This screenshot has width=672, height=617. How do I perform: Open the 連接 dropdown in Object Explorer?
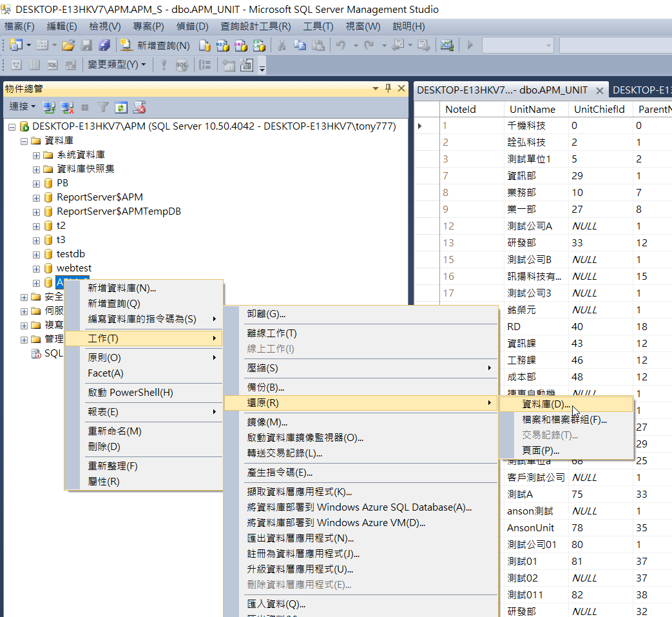click(x=23, y=107)
